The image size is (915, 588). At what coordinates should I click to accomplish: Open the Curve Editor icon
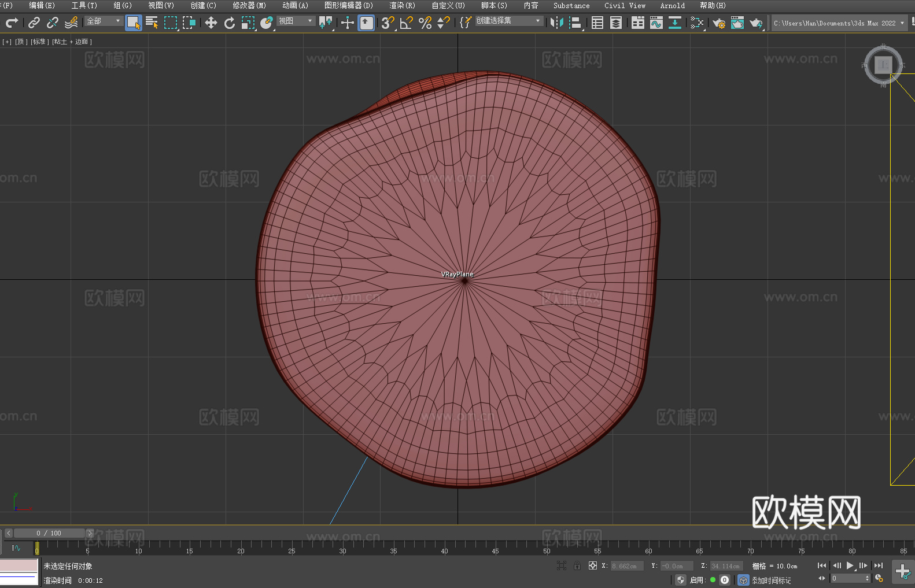tap(656, 23)
